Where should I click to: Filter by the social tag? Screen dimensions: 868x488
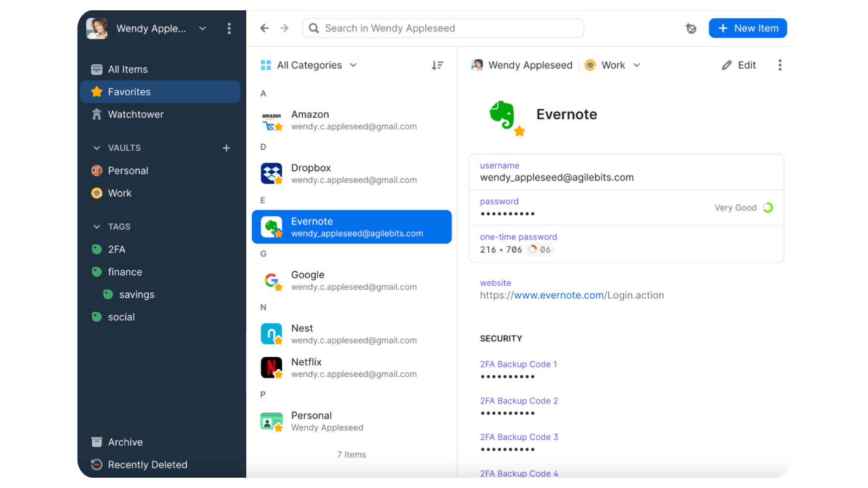(160, 317)
